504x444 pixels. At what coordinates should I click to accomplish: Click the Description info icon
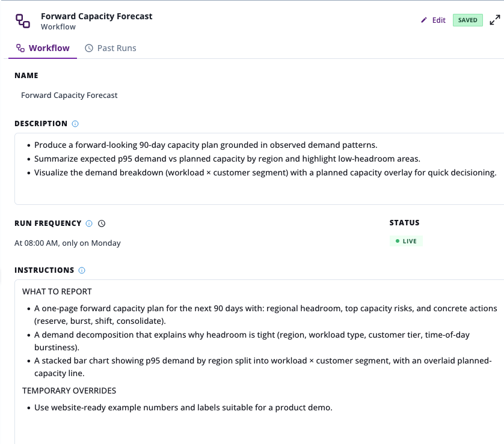(75, 124)
